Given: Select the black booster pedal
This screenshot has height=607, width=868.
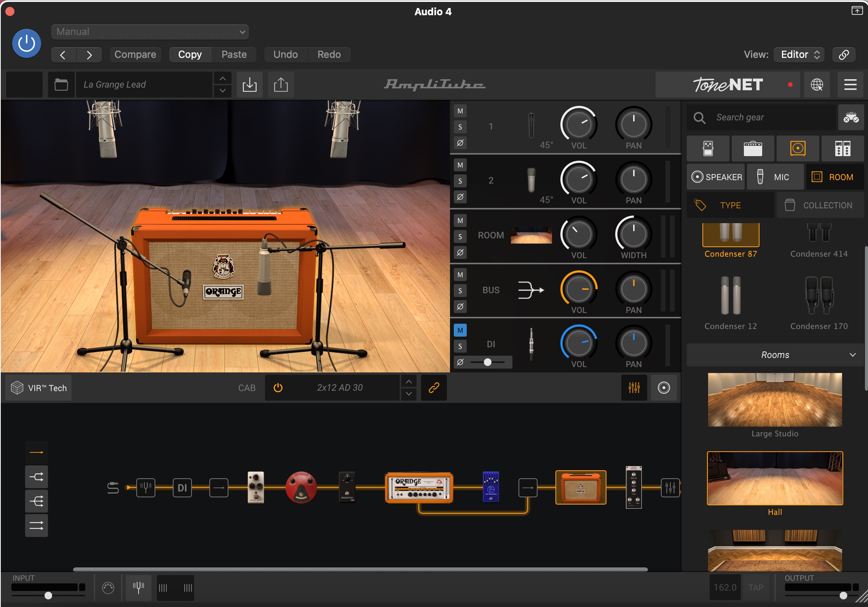Looking at the screenshot, I should (347, 487).
